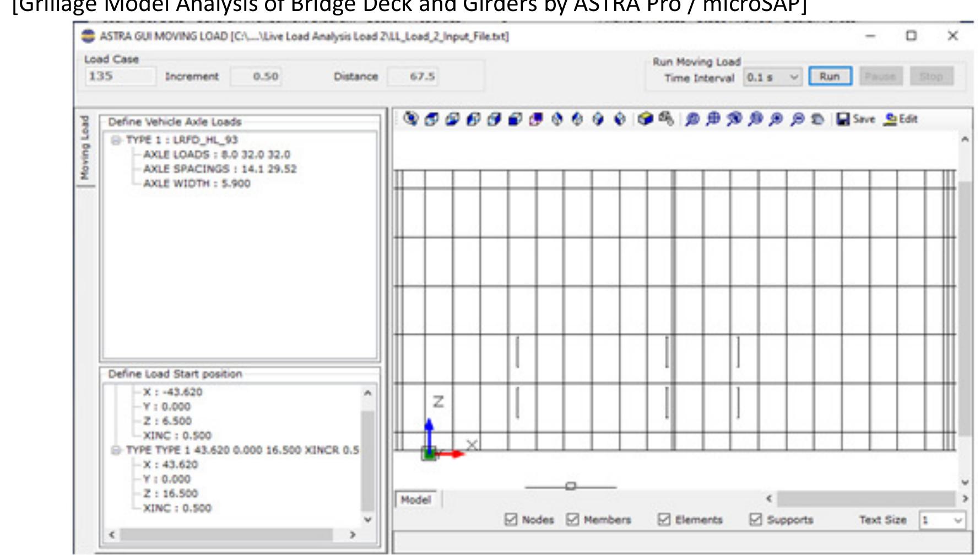This screenshot has width=980, height=555.
Task: Click the Load Case input field
Action: pyautogui.click(x=118, y=77)
